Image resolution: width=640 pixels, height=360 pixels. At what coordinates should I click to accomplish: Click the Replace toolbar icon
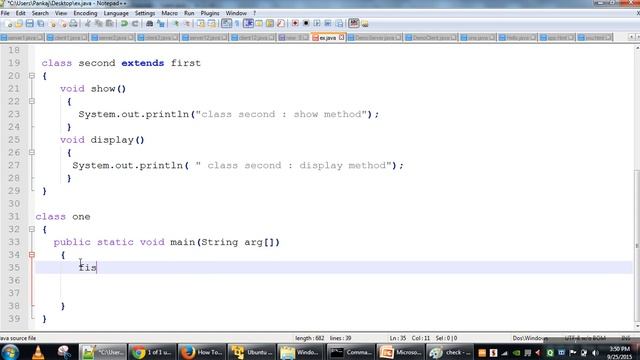pos(161,24)
